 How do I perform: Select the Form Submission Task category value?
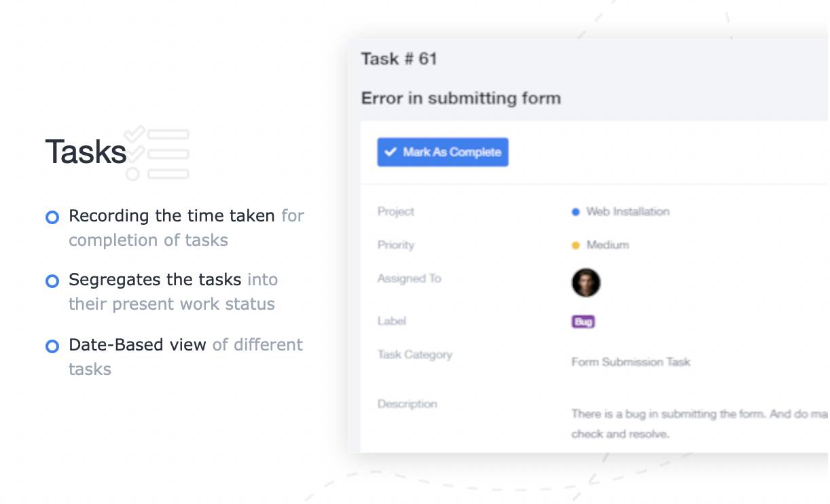point(630,362)
